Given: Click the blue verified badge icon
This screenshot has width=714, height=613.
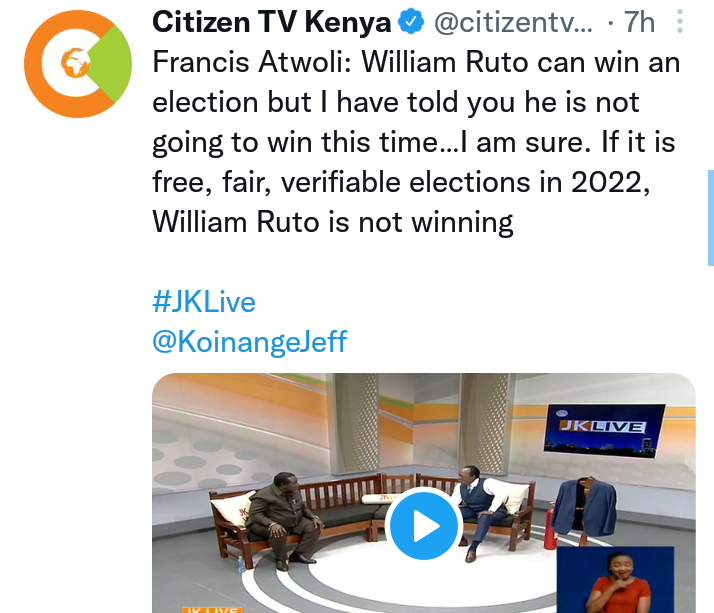Looking at the screenshot, I should pos(411,22).
